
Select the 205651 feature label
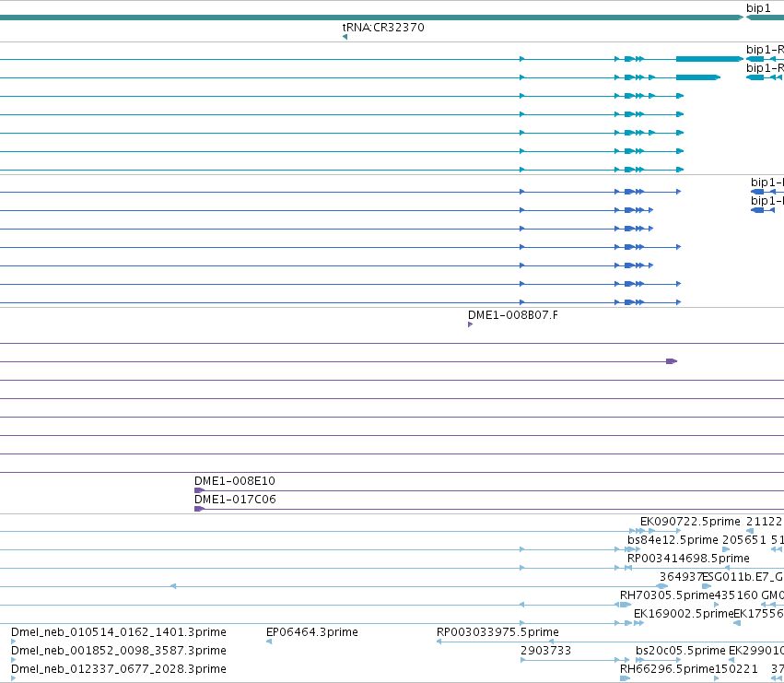744,540
